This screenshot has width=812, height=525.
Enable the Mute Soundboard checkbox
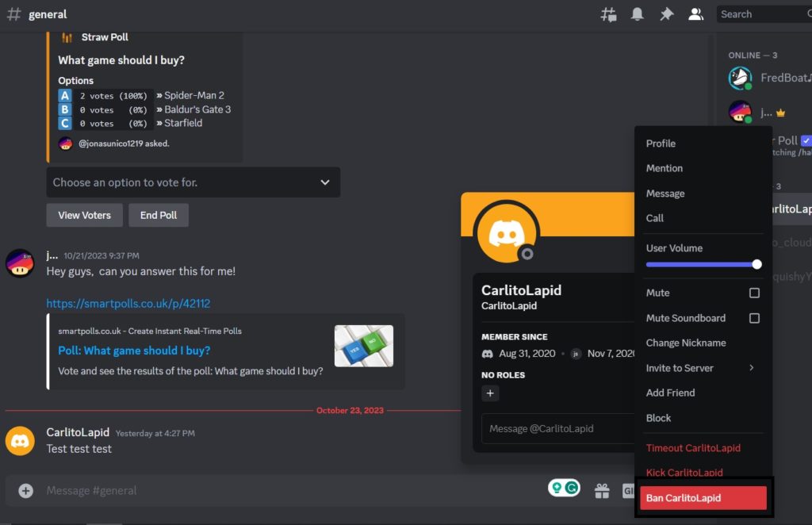754,318
